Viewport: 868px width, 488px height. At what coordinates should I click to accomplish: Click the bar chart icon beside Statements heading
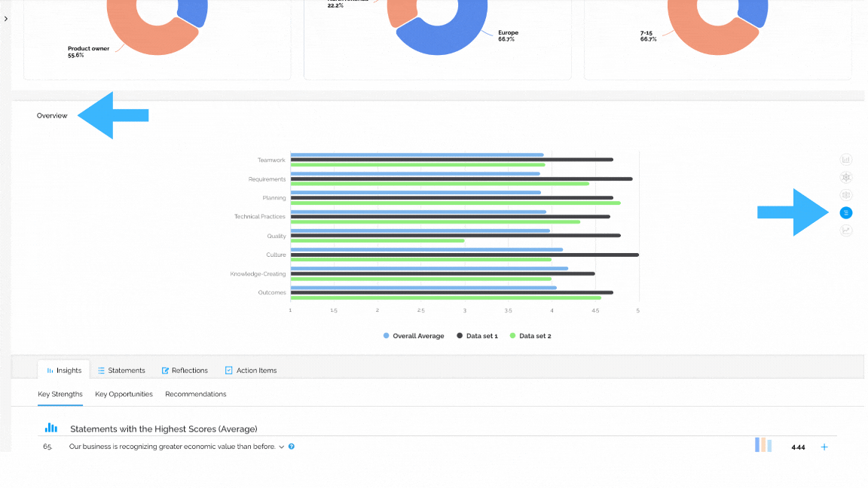tap(51, 428)
